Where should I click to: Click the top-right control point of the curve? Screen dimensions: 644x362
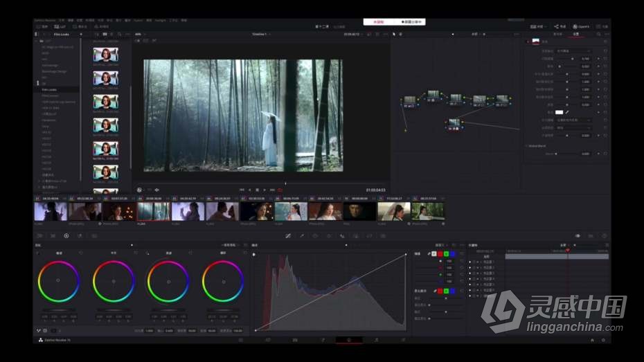click(406, 255)
